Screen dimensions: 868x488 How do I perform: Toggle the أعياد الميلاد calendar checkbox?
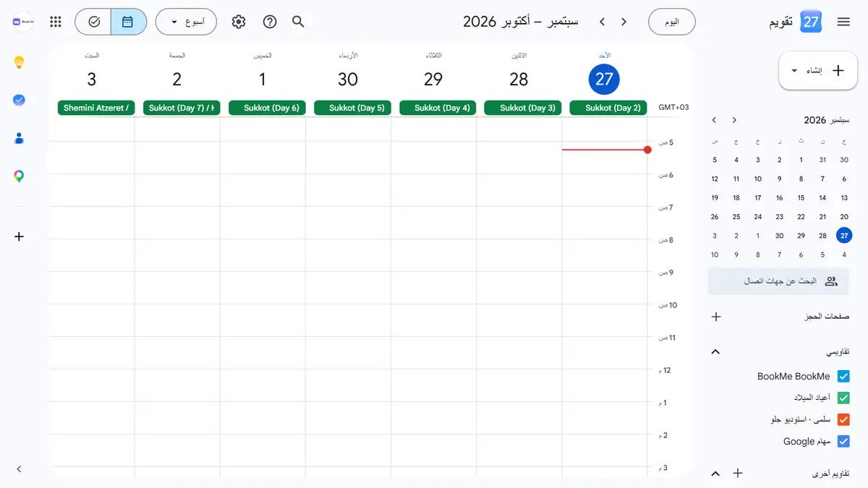click(843, 398)
